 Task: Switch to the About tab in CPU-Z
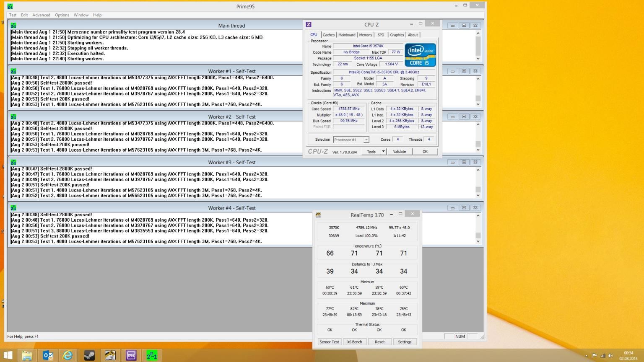point(413,35)
